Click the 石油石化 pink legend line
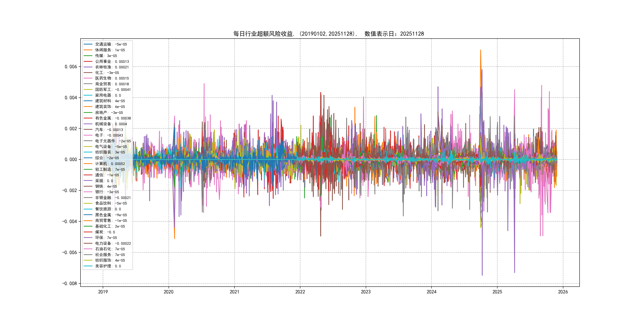 (88, 249)
